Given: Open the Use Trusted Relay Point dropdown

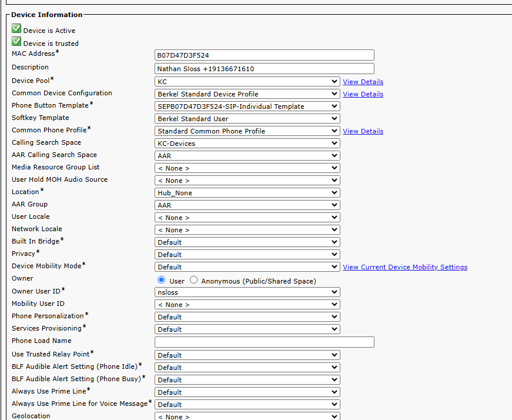Looking at the screenshot, I should 247,355.
